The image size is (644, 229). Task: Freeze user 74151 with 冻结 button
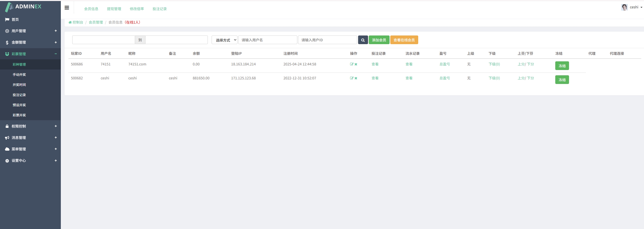(x=562, y=66)
